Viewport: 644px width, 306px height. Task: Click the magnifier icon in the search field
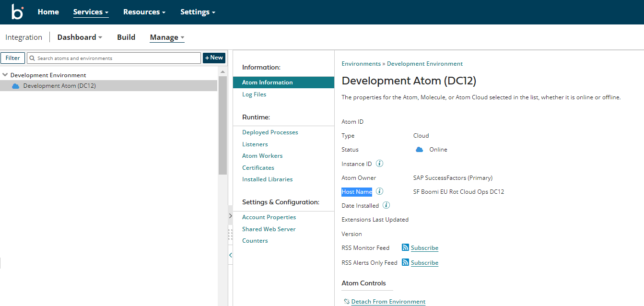(32, 58)
